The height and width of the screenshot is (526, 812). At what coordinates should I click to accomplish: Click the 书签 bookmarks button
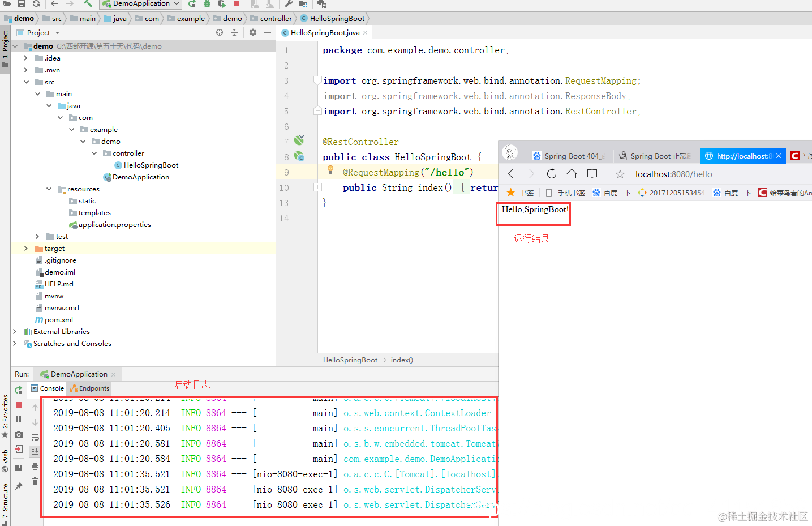[520, 193]
